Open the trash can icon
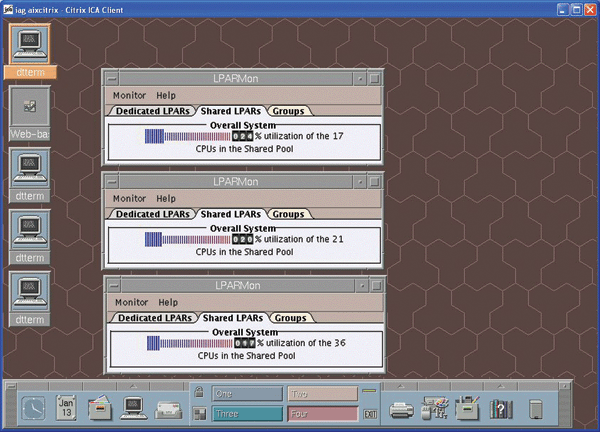This screenshot has width=600, height=432. [x=536, y=408]
